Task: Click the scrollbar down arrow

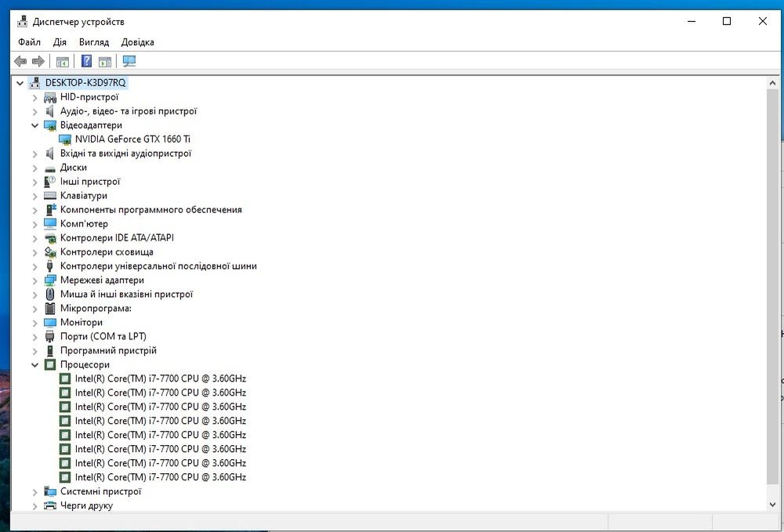Action: (772, 505)
